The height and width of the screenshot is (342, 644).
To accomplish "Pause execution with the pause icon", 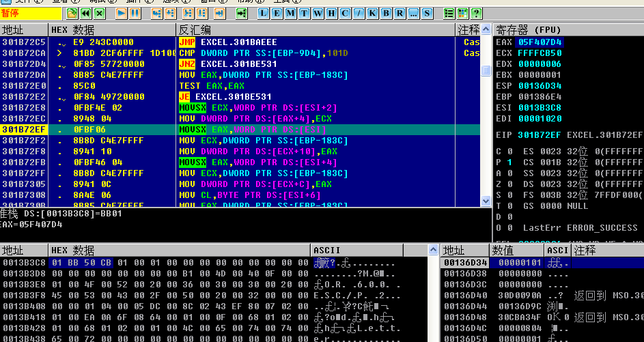I will [135, 13].
